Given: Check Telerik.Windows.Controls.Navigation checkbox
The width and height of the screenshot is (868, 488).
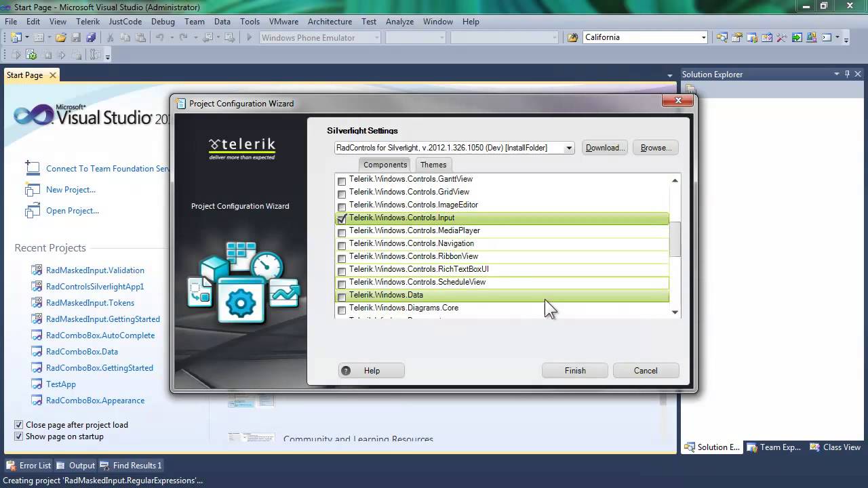Looking at the screenshot, I should [342, 245].
